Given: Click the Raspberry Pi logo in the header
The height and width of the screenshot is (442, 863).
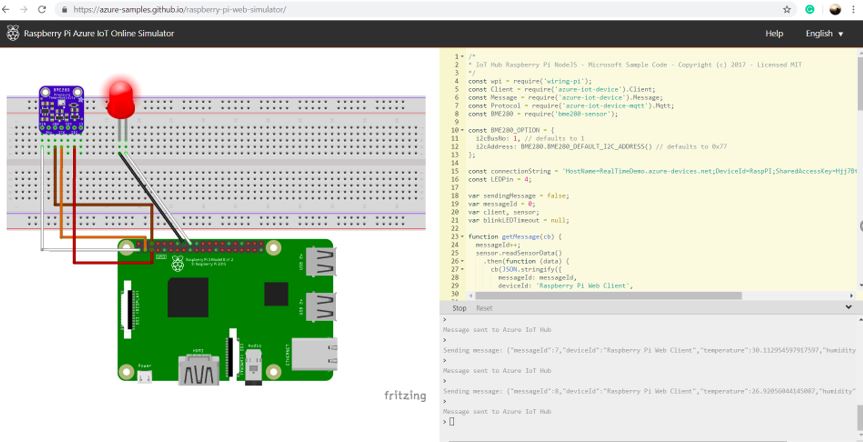Looking at the screenshot, I should pyautogui.click(x=13, y=33).
